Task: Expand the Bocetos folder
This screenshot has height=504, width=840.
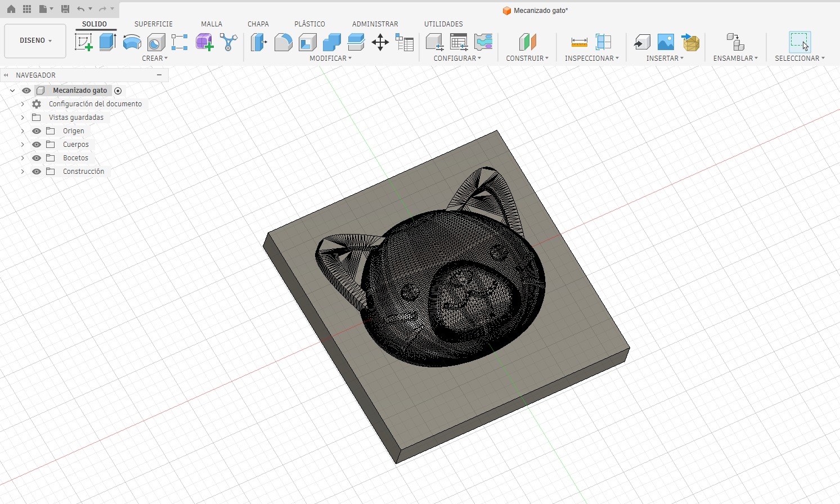Action: point(23,158)
